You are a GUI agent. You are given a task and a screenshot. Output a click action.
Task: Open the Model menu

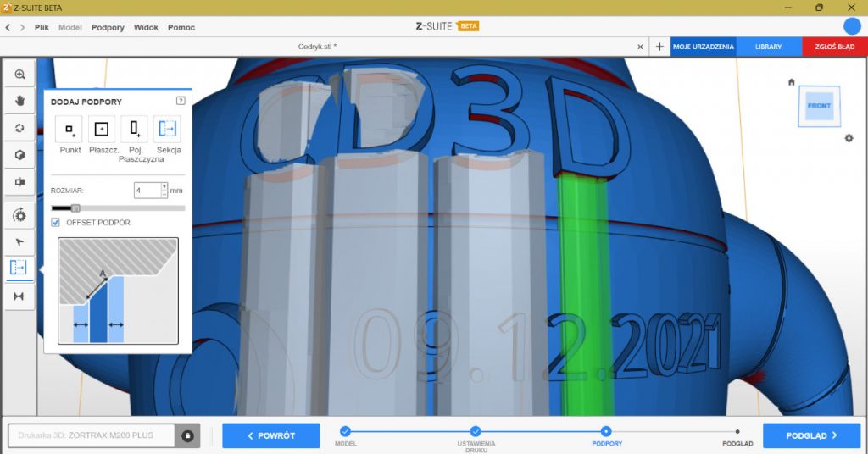pos(70,27)
